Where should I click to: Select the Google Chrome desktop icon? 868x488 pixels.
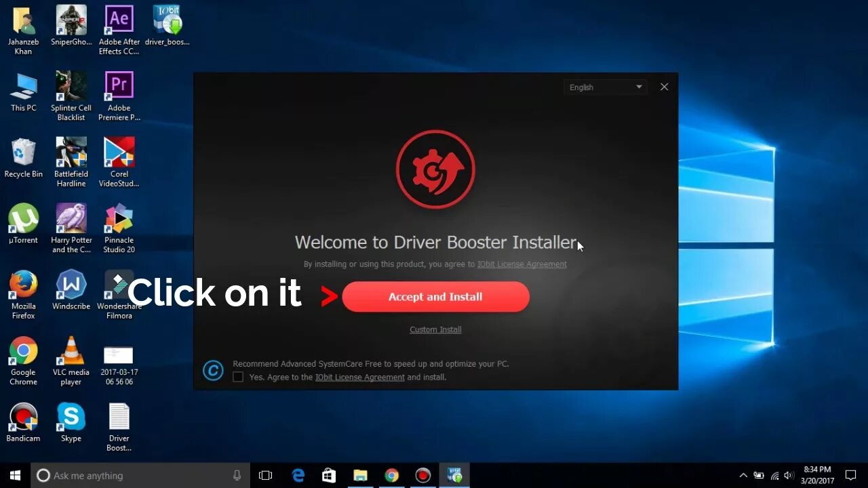click(23, 361)
